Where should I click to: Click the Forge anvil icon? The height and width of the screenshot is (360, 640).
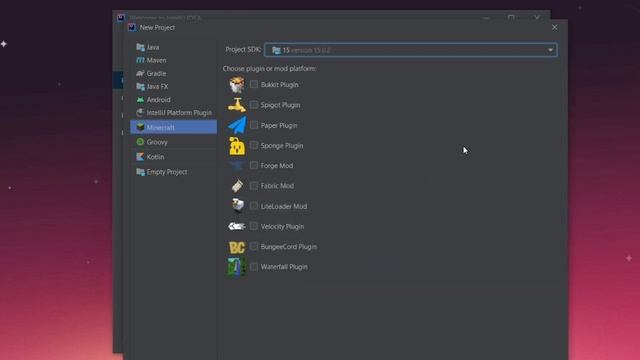click(x=237, y=166)
